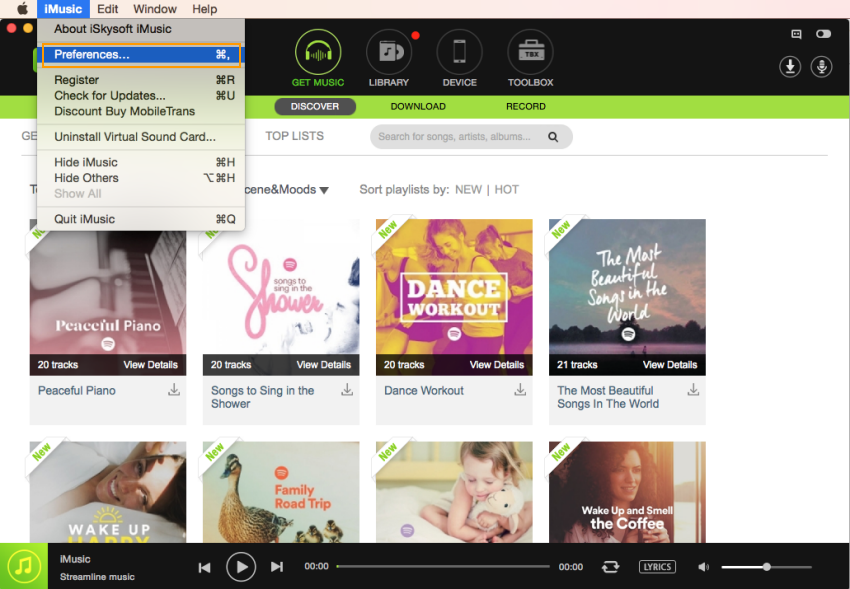Open the TOP LISTS tab

[x=294, y=136]
